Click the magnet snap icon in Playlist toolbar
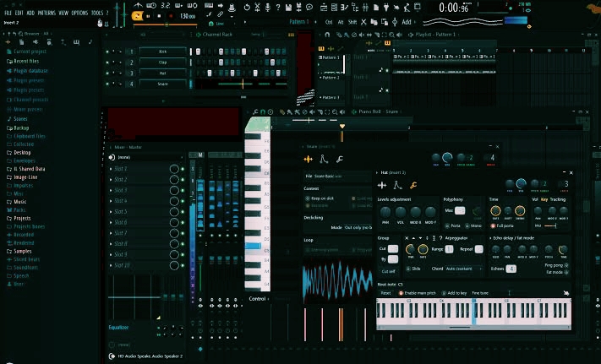The image size is (601, 364). pos(327,35)
